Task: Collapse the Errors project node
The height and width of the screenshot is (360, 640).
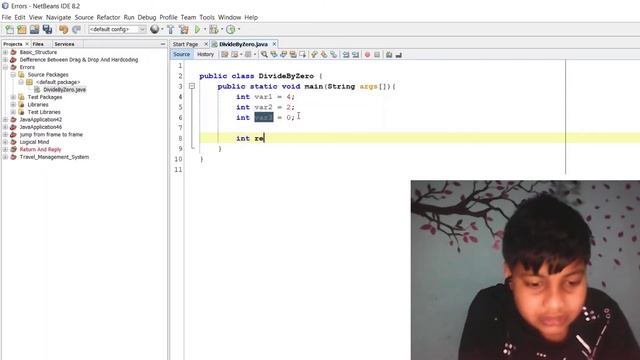Action: click(5, 67)
